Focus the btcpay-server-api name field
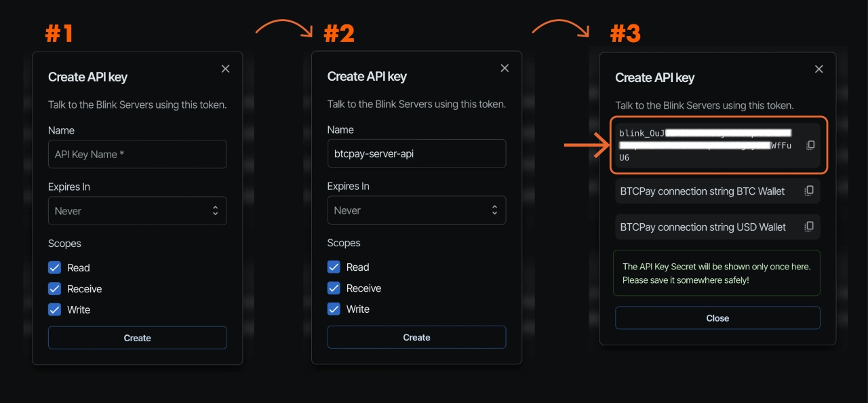The width and height of the screenshot is (868, 403). pos(416,153)
